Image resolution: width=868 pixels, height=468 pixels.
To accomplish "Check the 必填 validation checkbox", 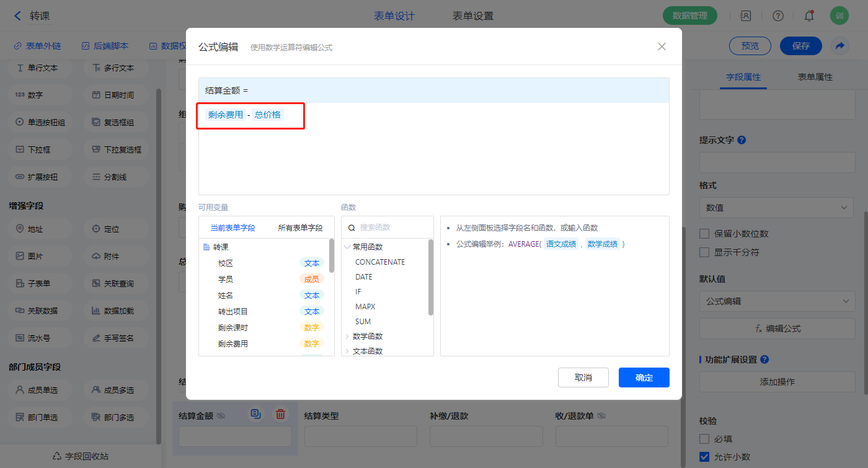I will click(x=704, y=439).
